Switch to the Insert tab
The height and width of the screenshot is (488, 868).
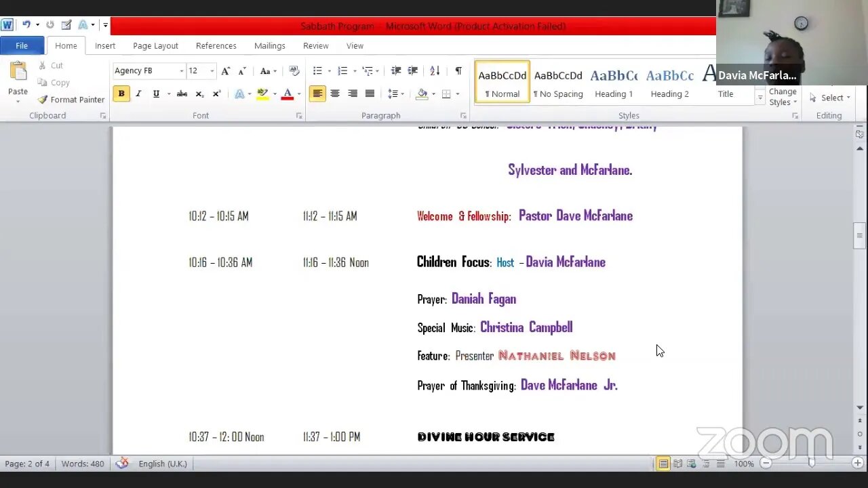pyautogui.click(x=105, y=45)
